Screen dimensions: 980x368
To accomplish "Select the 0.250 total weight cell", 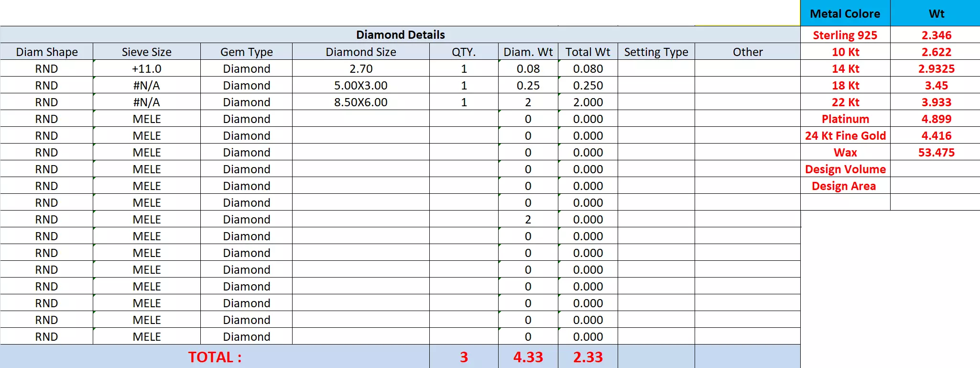I will 588,85.
